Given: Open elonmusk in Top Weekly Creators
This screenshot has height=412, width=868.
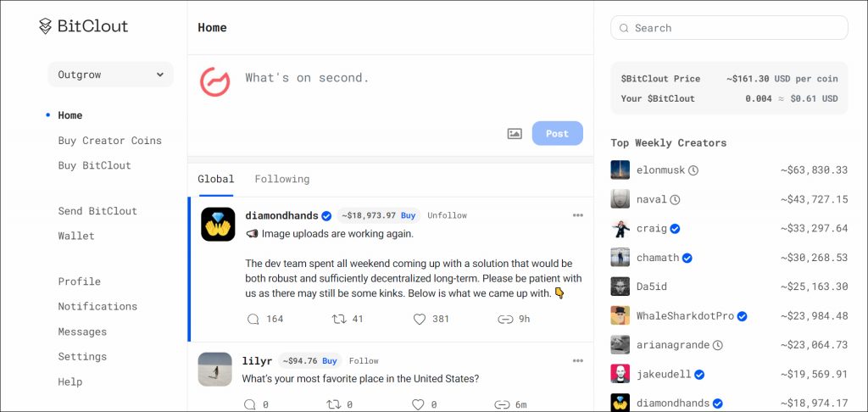Looking at the screenshot, I should coord(660,170).
